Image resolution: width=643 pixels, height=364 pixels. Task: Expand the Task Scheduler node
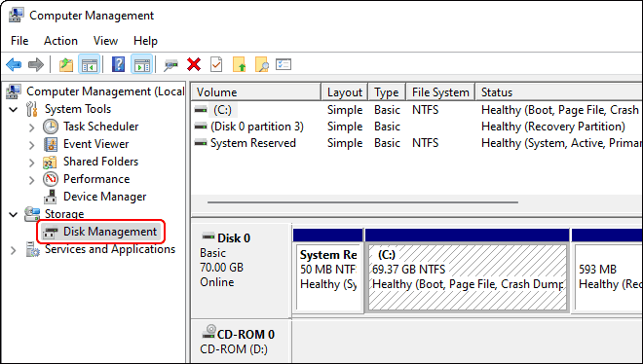click(x=31, y=127)
